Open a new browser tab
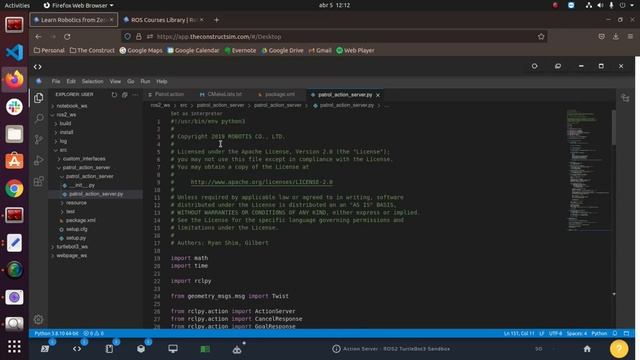The image size is (640, 360). coord(216,20)
